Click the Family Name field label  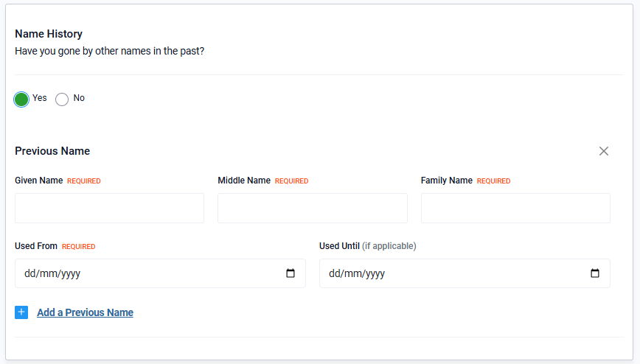447,181
